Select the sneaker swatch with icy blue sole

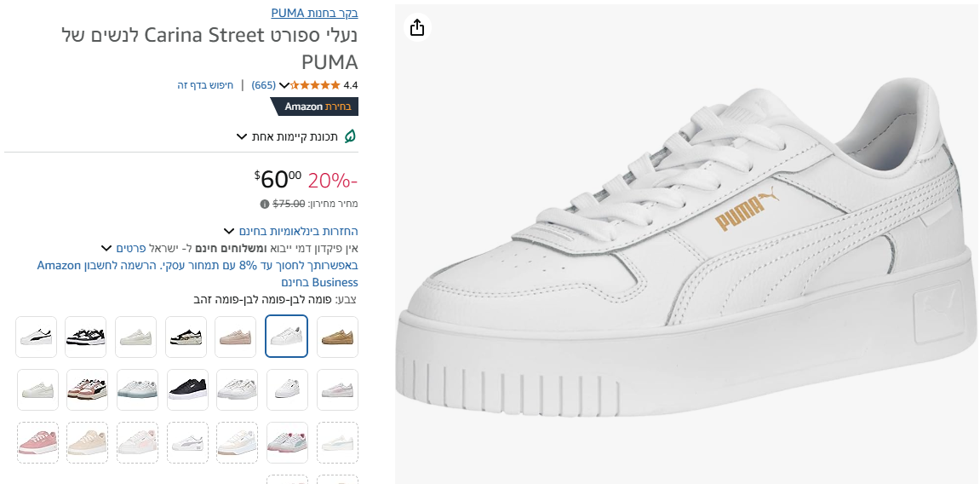(137, 390)
